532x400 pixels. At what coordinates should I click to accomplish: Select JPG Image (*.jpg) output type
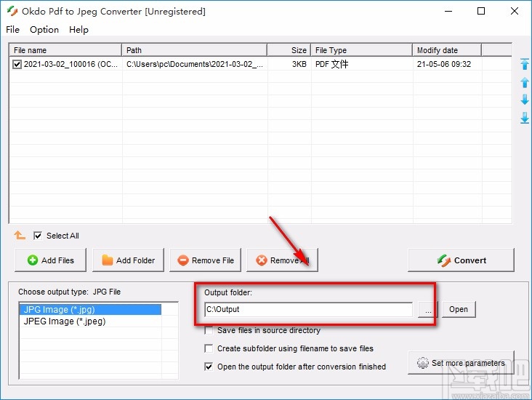(x=90, y=310)
